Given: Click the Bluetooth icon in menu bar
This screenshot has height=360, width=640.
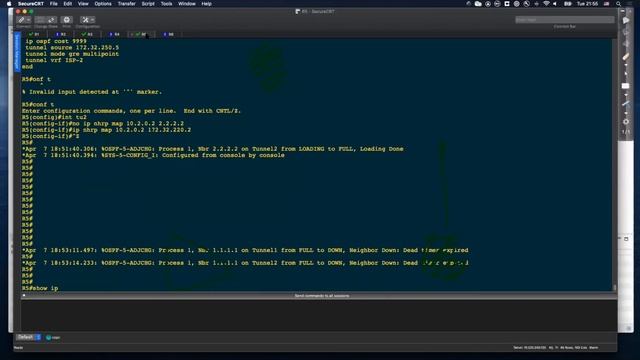Looking at the screenshot, I should (x=536, y=4).
